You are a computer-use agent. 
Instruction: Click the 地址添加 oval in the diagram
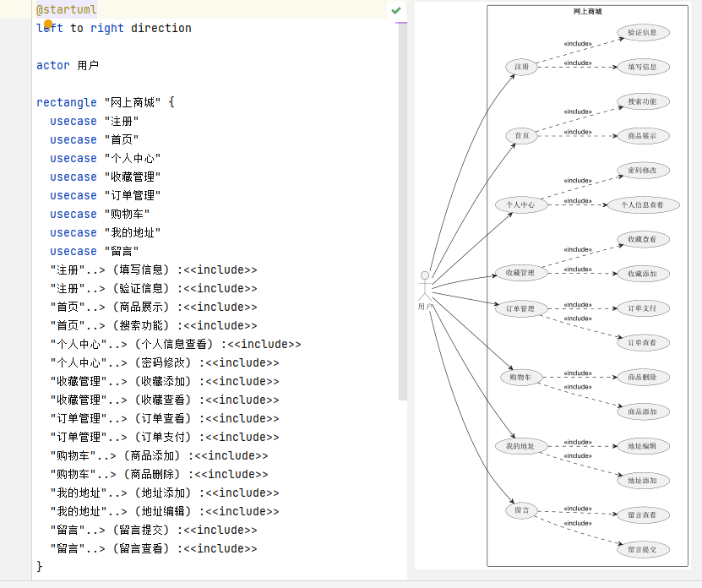[643, 481]
